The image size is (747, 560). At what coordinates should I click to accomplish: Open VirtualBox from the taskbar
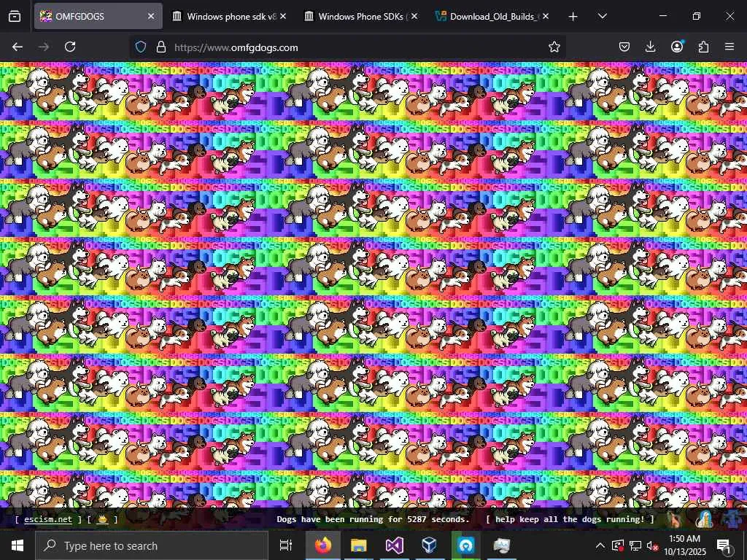coord(429,545)
